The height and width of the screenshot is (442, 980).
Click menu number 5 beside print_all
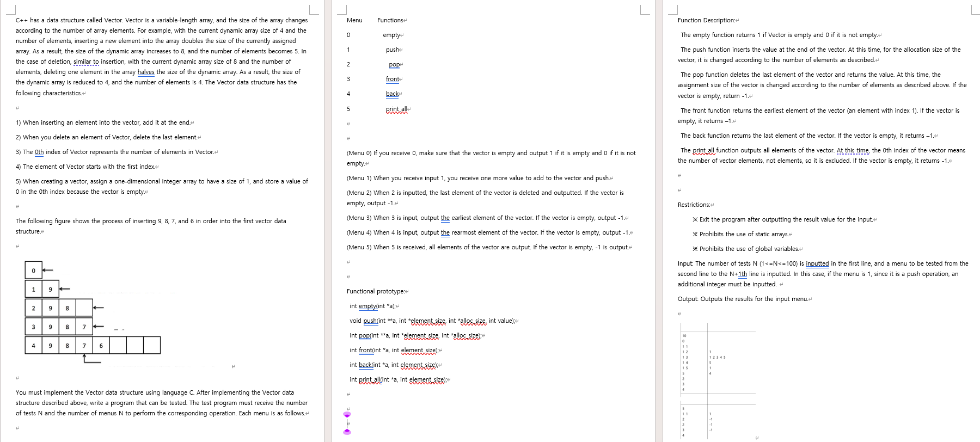pyautogui.click(x=348, y=109)
